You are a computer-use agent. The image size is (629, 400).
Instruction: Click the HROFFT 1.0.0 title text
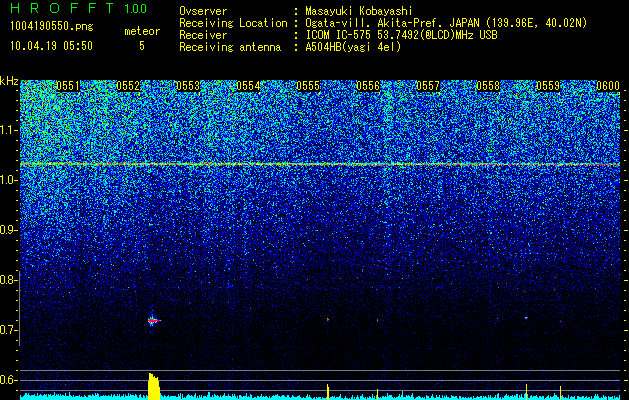[x=79, y=8]
